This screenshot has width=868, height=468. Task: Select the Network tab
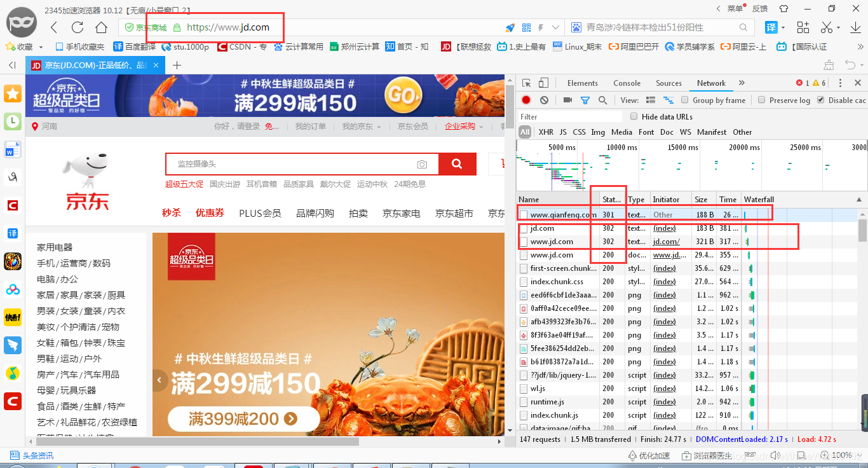(x=711, y=83)
